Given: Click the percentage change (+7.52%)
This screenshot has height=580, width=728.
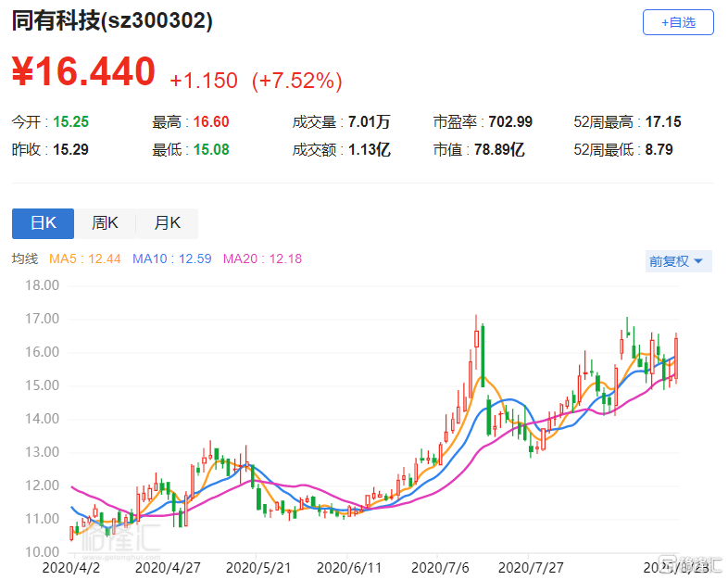Looking at the screenshot, I should click(x=297, y=81).
